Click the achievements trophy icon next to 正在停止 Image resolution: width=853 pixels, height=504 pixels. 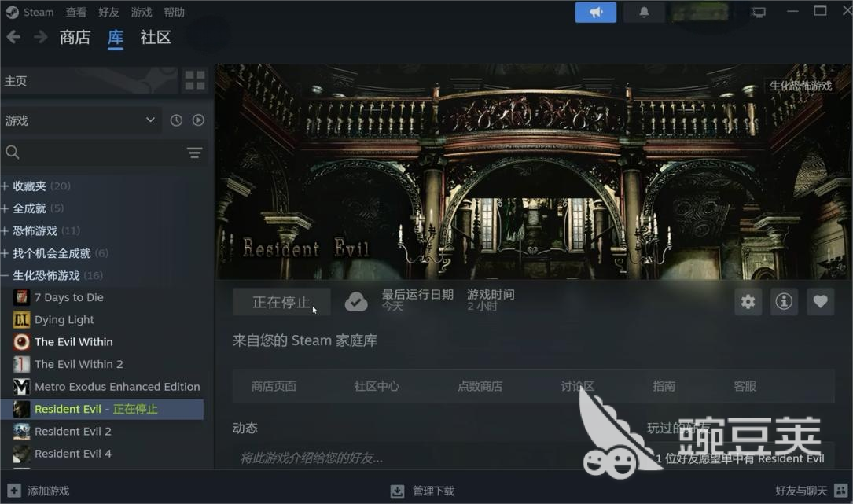tap(356, 301)
